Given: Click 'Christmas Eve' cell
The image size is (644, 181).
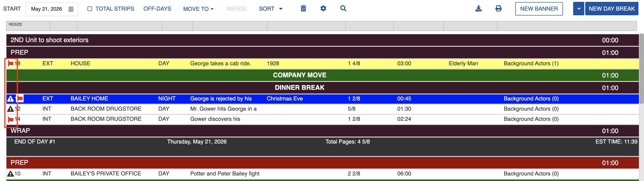Looking at the screenshot, I should (x=285, y=99).
